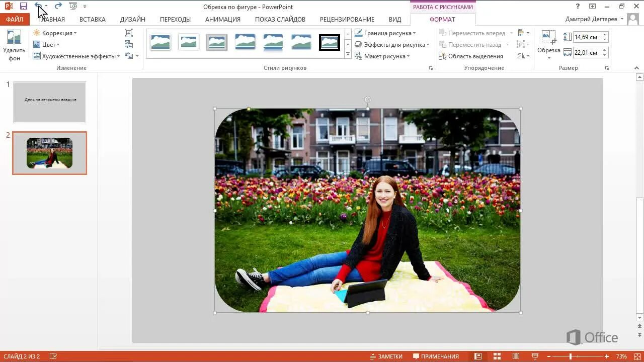Image resolution: width=644 pixels, height=362 pixels.
Task: Decrease picture width with the down spinner
Action: [605, 55]
